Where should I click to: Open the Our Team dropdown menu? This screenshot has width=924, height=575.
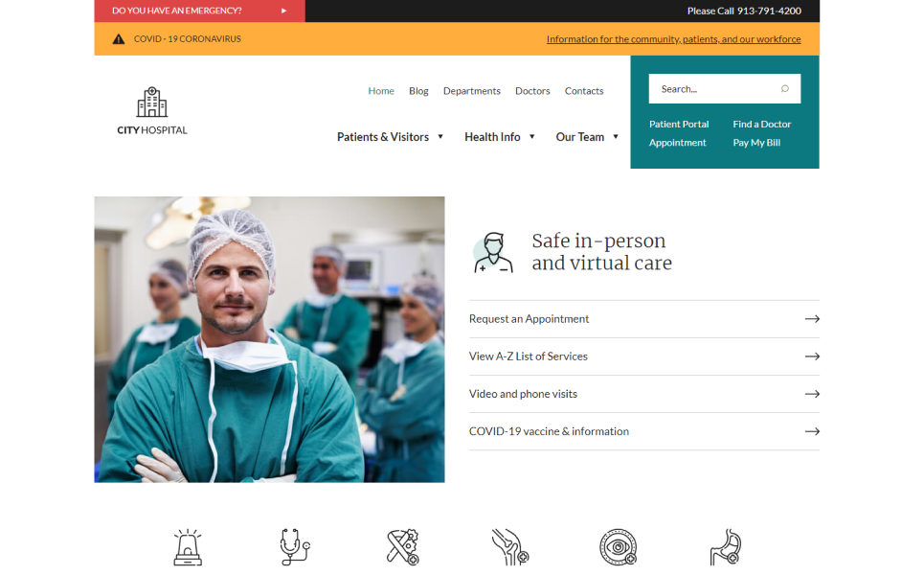pyautogui.click(x=587, y=137)
